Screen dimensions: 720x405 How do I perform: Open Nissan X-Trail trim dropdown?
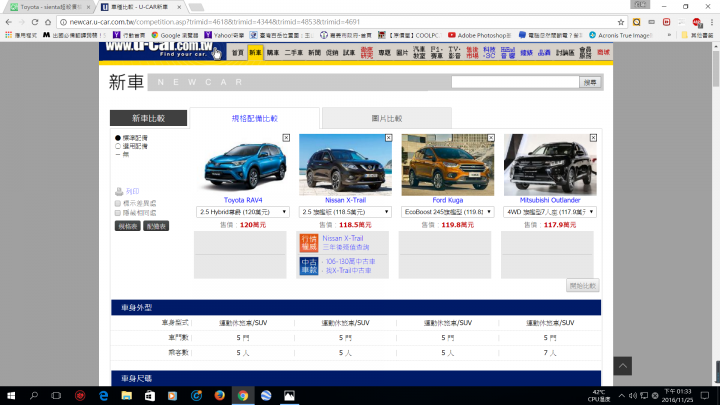(345, 212)
